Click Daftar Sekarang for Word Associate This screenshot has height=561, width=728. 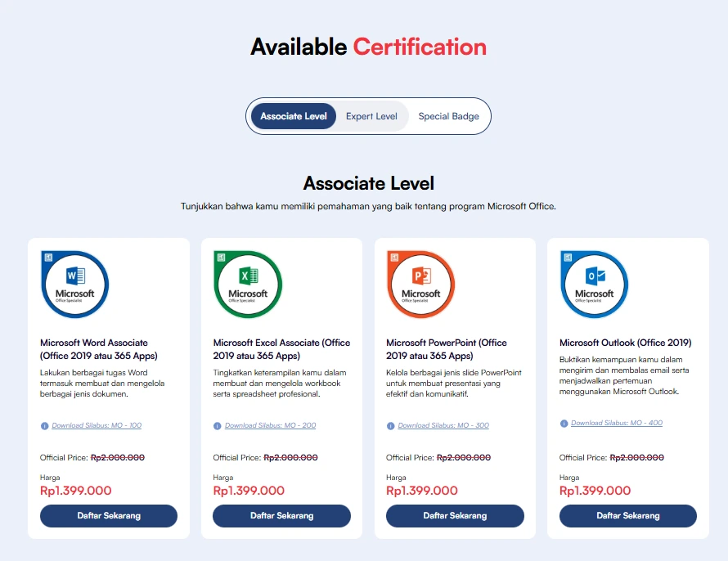pos(109,515)
